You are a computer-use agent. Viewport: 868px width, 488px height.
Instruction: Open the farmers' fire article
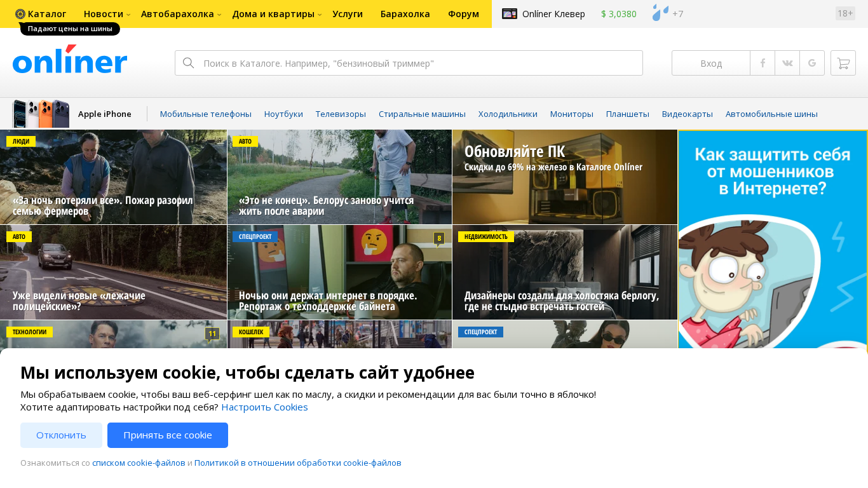click(x=113, y=177)
